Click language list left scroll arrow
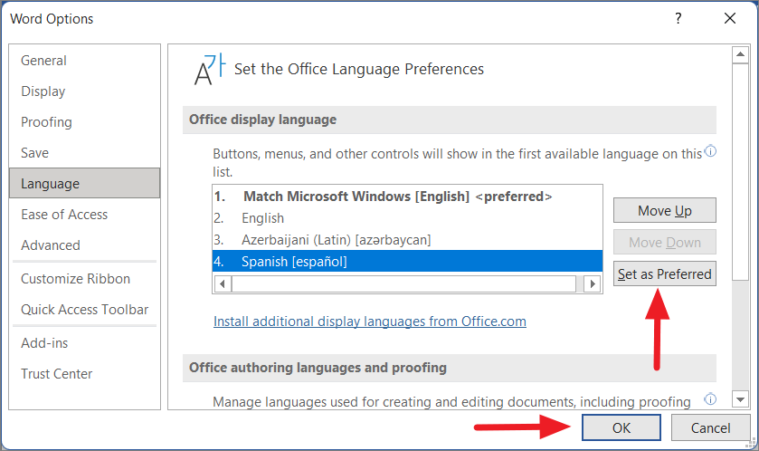The height and width of the screenshot is (451, 759). [x=222, y=284]
